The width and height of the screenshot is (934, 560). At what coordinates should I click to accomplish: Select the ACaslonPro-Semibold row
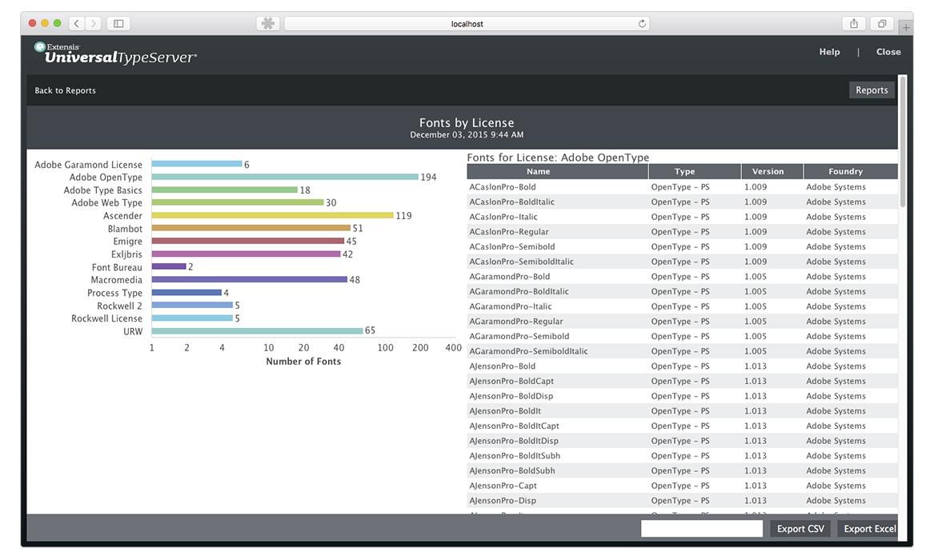[682, 246]
